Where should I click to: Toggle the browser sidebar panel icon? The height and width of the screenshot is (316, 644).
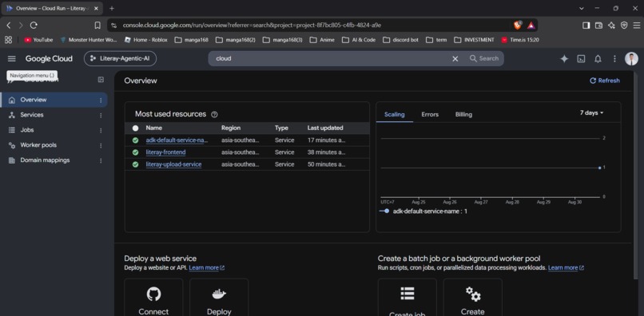(x=586, y=26)
